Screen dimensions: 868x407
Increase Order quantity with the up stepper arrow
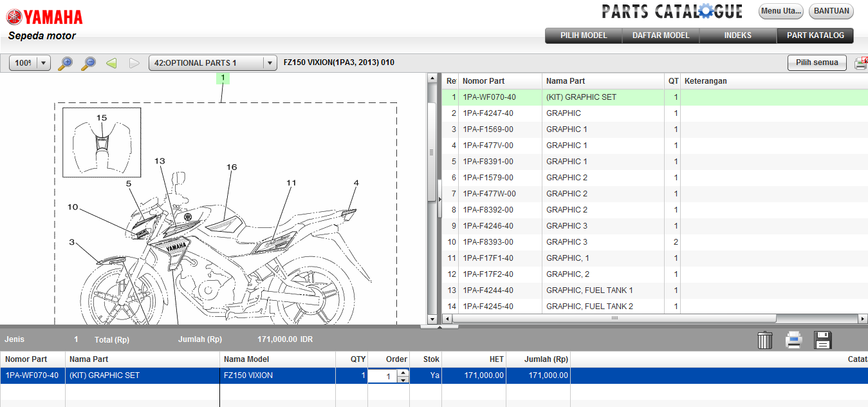tap(402, 372)
